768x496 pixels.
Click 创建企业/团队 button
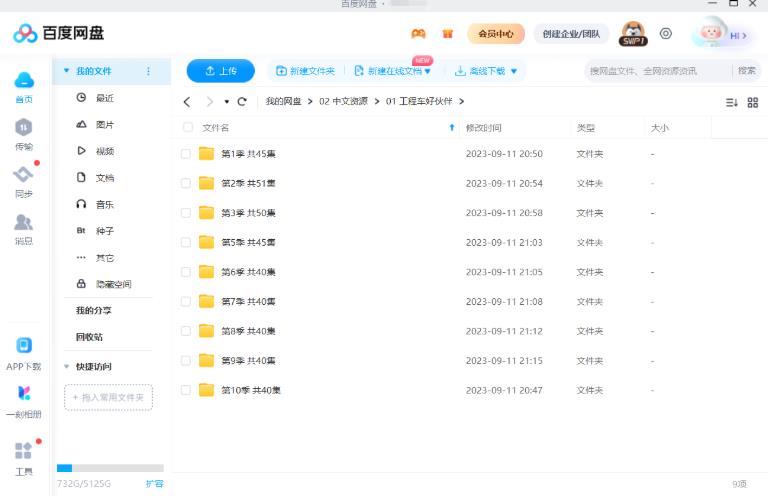click(571, 34)
